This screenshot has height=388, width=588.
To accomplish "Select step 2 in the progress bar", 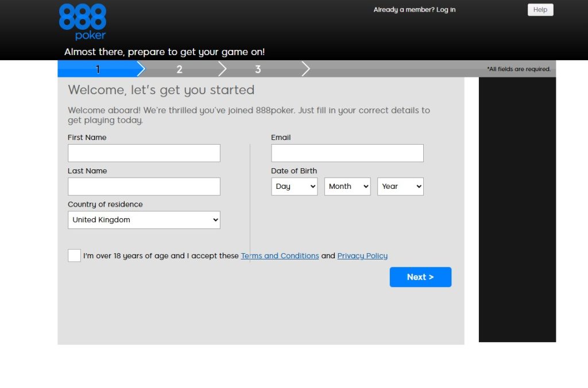I will point(180,69).
